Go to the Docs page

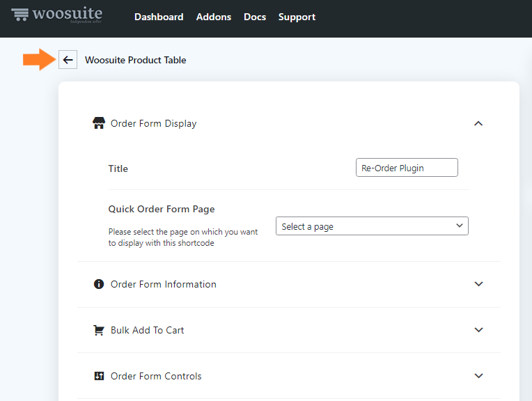tap(255, 17)
